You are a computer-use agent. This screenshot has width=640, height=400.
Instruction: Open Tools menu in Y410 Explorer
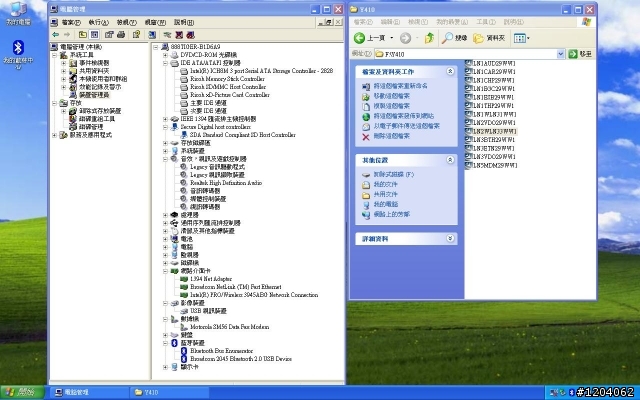point(486,22)
